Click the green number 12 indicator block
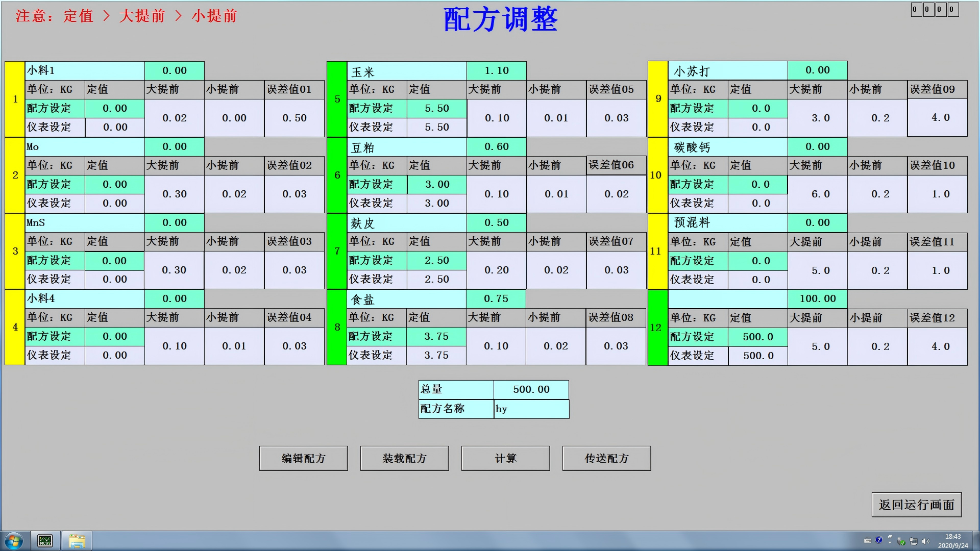 point(657,328)
